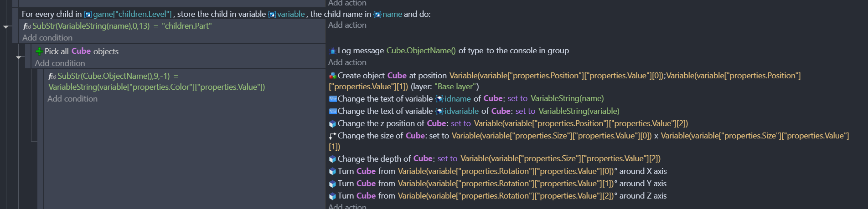Click the SubStr children.Part expression fx icon

point(27,26)
